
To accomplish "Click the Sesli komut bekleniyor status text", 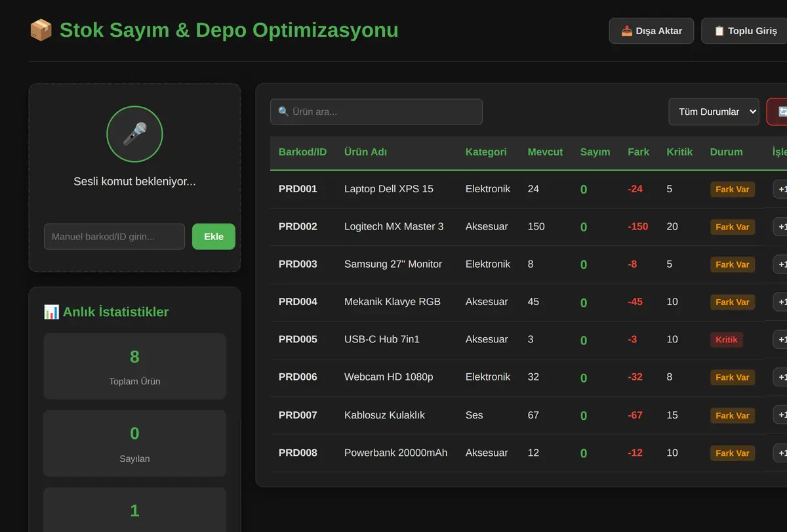I will [x=134, y=182].
